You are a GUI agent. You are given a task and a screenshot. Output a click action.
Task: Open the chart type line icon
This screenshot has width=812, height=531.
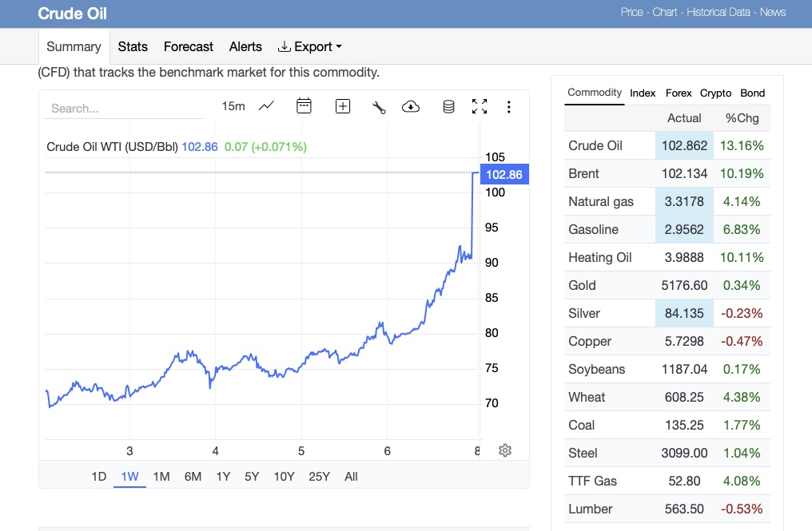tap(267, 106)
